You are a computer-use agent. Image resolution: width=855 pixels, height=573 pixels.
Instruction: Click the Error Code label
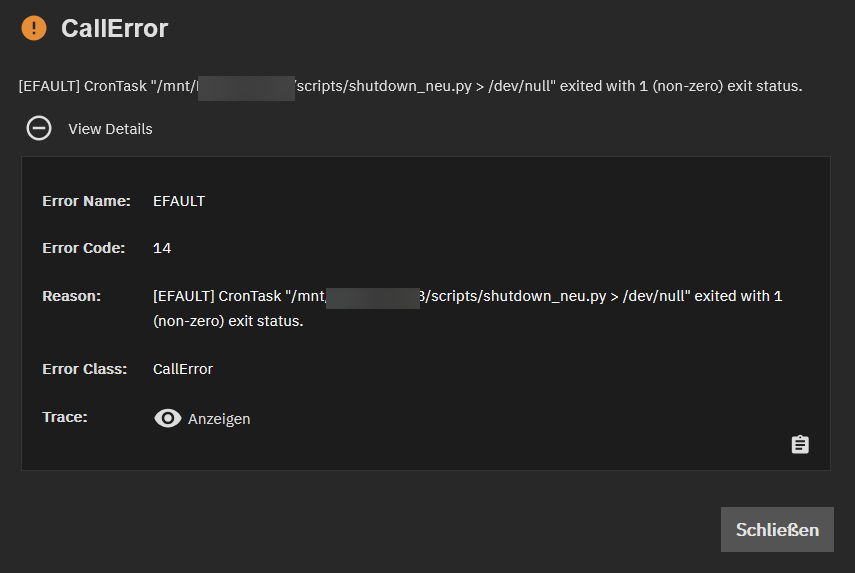pos(83,248)
